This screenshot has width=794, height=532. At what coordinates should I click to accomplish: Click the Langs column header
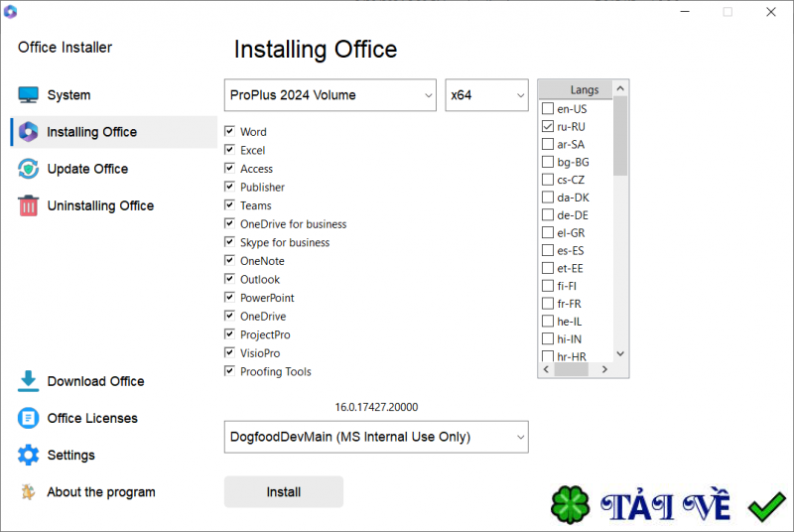(576, 89)
